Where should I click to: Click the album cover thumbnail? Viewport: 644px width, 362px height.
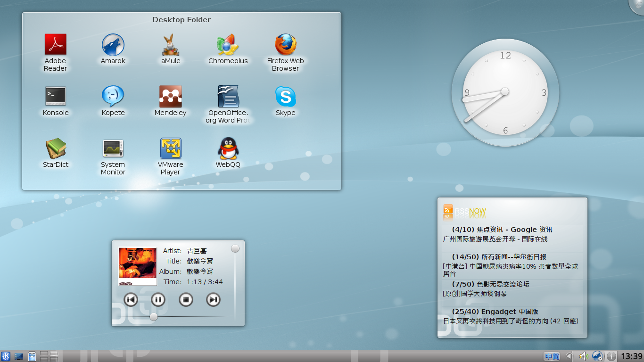click(137, 266)
